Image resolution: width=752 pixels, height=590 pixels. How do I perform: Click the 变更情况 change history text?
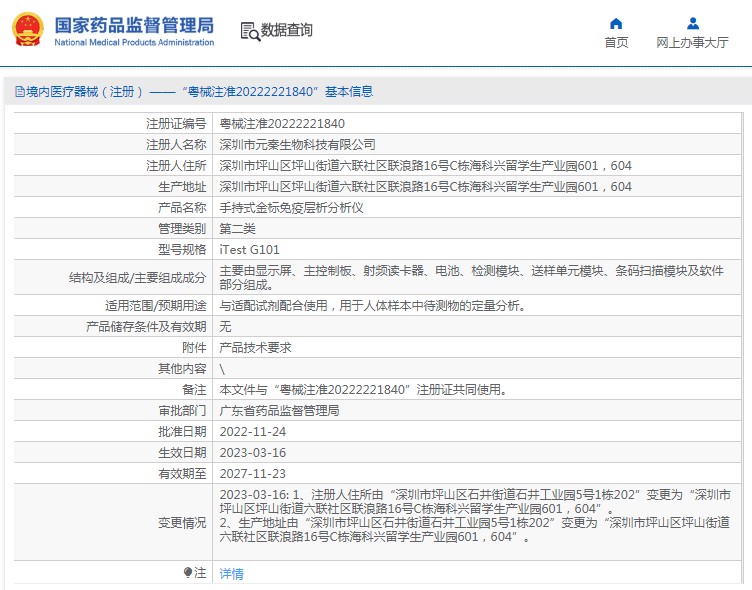tap(475, 516)
